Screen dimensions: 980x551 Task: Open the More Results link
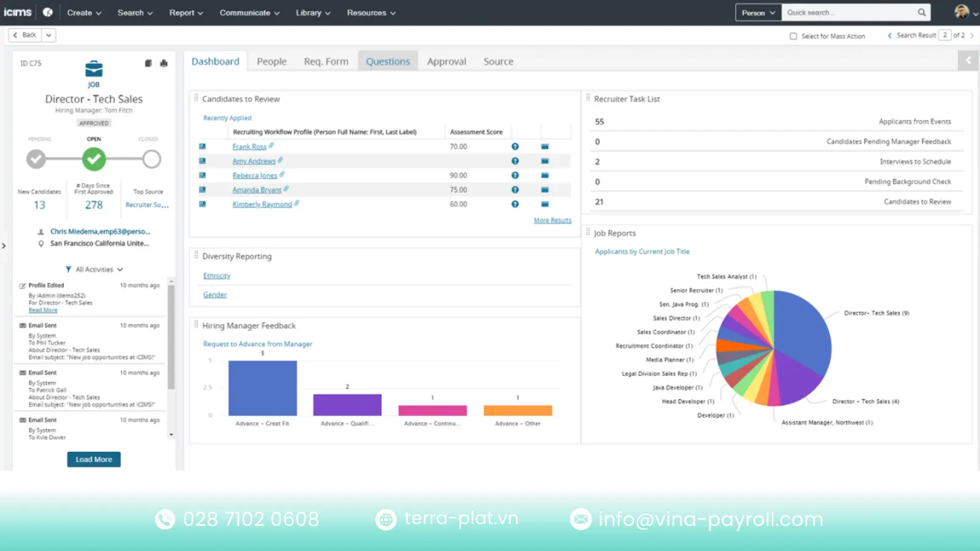click(x=552, y=220)
